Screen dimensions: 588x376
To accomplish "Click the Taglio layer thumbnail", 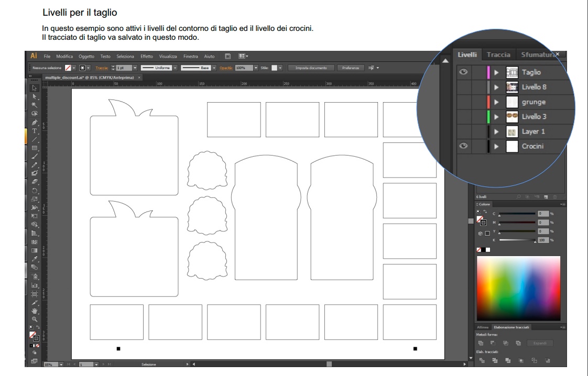I will coord(512,72).
